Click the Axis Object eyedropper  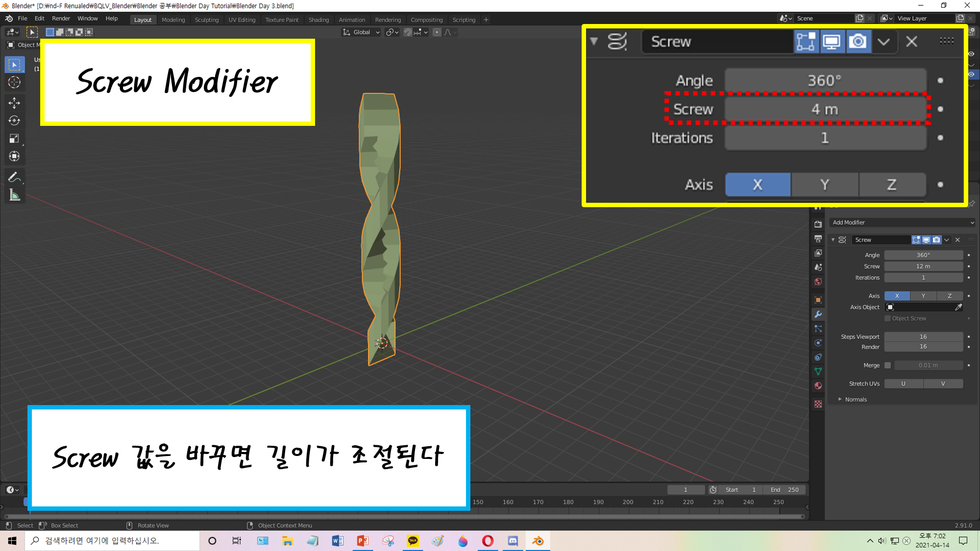[958, 307]
